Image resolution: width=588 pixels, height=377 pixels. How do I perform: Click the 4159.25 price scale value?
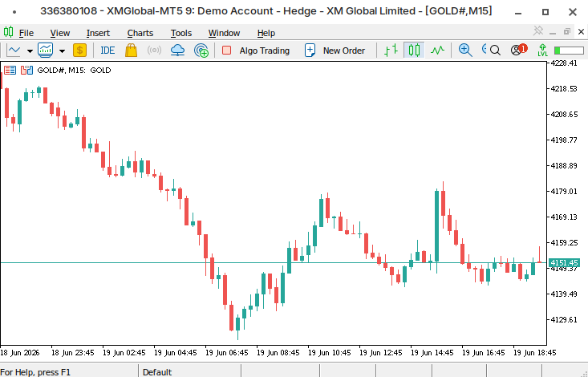[564, 243]
